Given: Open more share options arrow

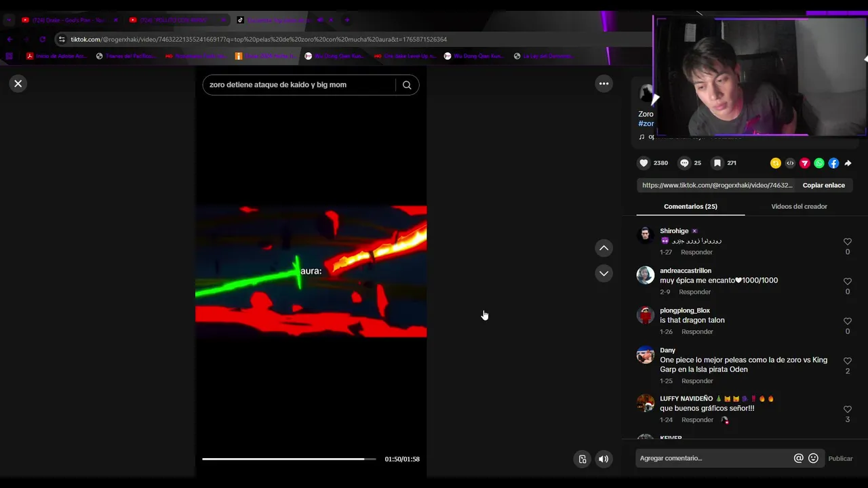Looking at the screenshot, I should click(x=848, y=163).
